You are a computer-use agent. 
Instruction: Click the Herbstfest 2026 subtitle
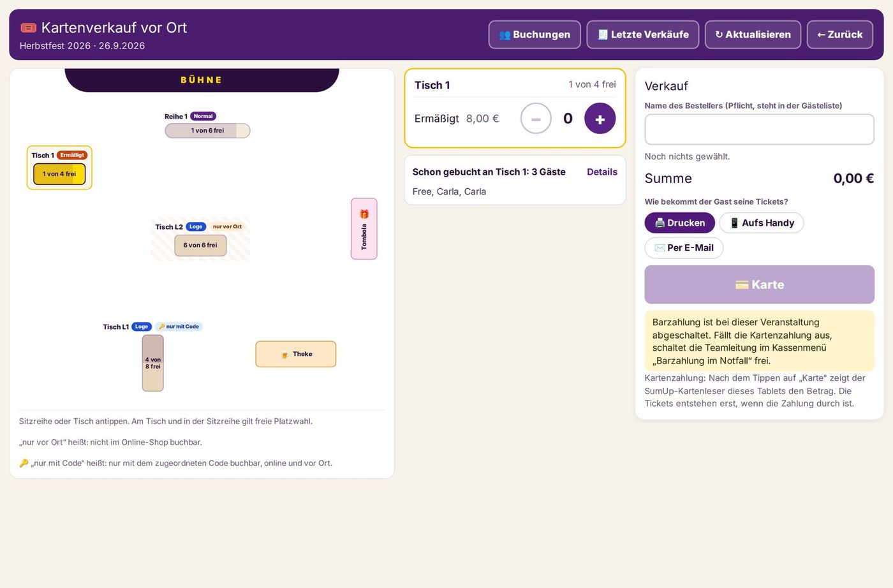tap(82, 46)
